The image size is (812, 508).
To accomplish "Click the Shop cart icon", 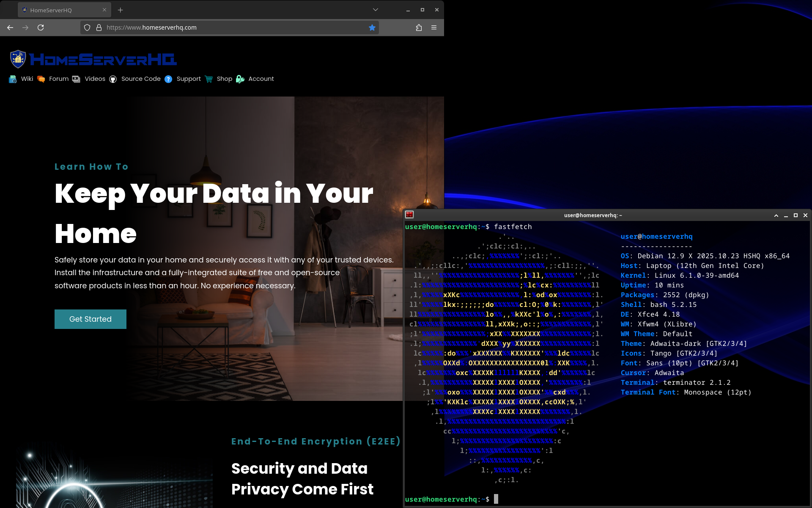I will (208, 79).
